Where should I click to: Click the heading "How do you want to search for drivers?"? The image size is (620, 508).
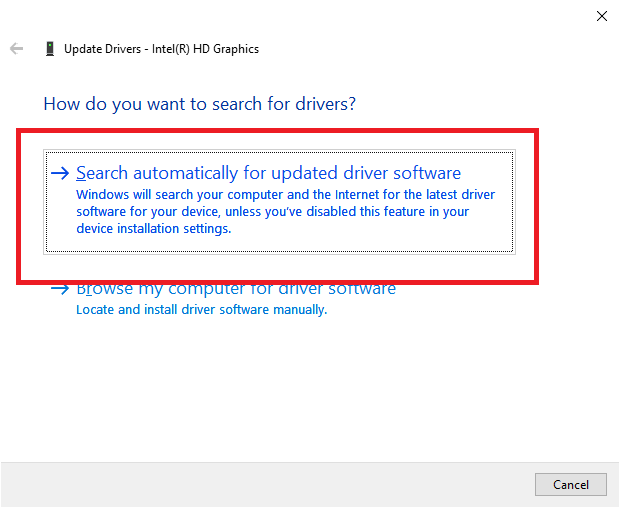pyautogui.click(x=200, y=104)
